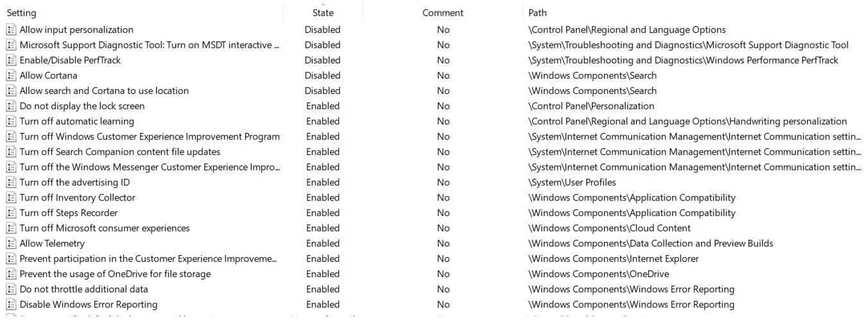
Task: Click the sort arrow above the State header
Action: 323,4
